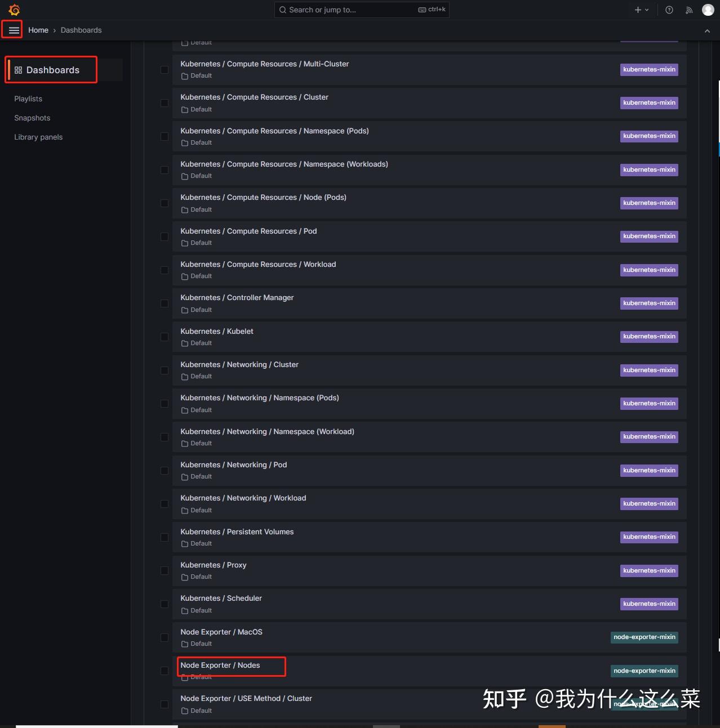Click kubernetes-mixin tag on Kubelet row
Viewport: 720px width, 728px height.
(x=649, y=337)
